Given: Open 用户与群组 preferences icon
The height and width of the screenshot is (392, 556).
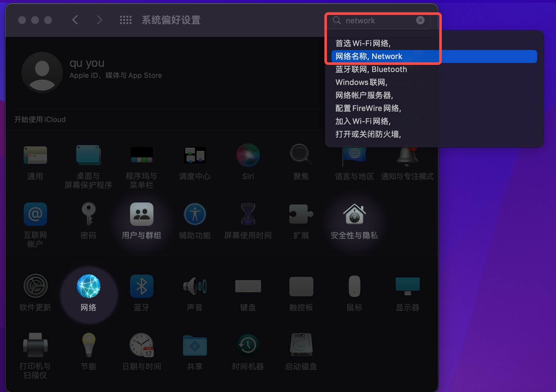Looking at the screenshot, I should (141, 214).
